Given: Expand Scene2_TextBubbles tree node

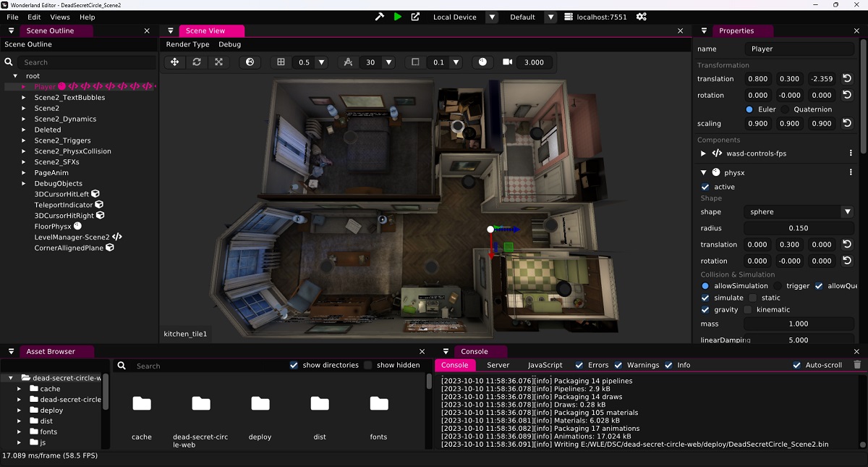Looking at the screenshot, I should pos(23,97).
